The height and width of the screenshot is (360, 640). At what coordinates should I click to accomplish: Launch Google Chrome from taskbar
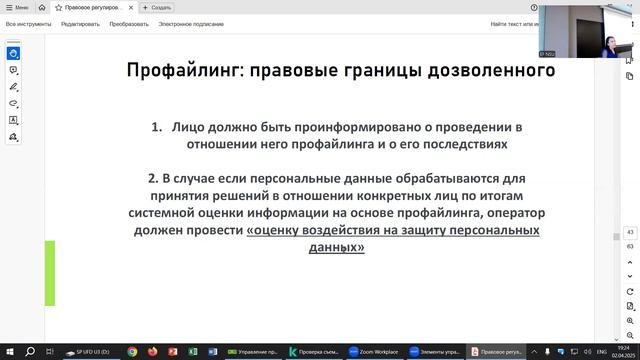coord(132,352)
